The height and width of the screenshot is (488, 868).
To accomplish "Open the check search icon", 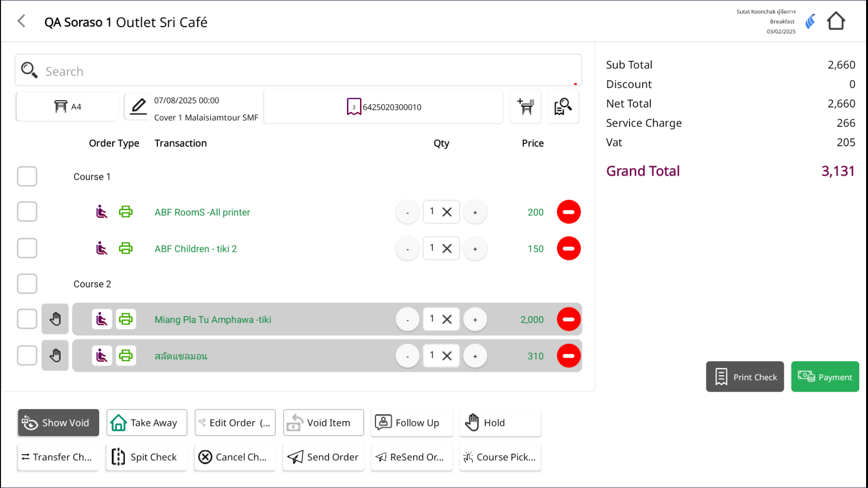I will (x=563, y=107).
